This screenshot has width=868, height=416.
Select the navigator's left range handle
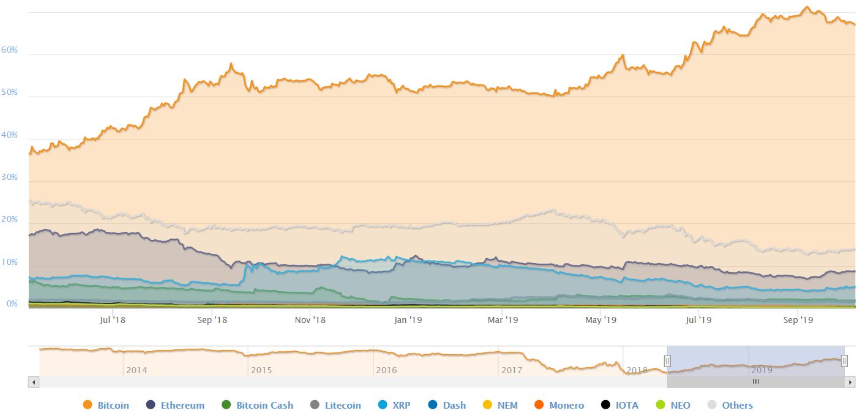(x=668, y=360)
